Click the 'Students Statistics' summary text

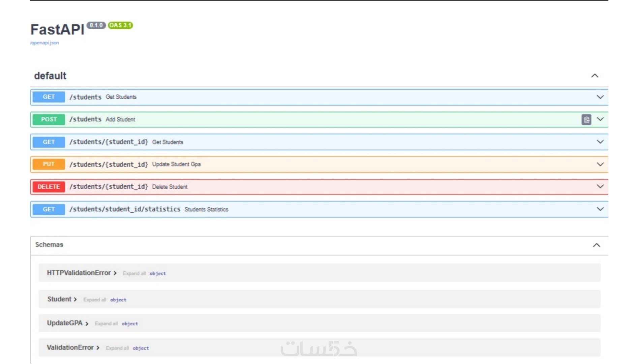206,210
